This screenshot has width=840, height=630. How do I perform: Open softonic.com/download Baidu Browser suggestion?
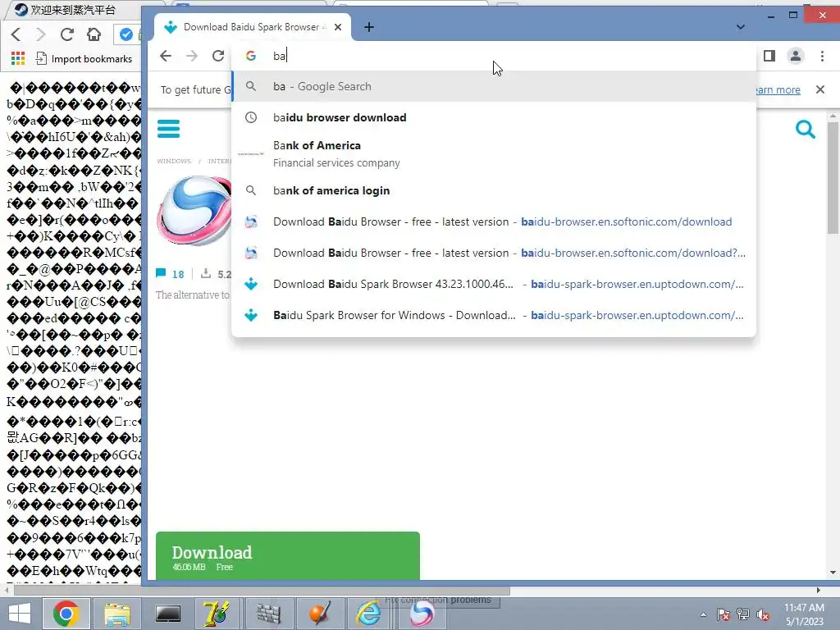tap(494, 221)
